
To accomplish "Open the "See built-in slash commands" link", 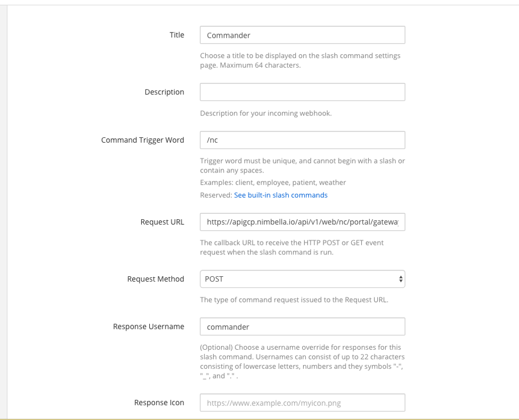I will (280, 195).
